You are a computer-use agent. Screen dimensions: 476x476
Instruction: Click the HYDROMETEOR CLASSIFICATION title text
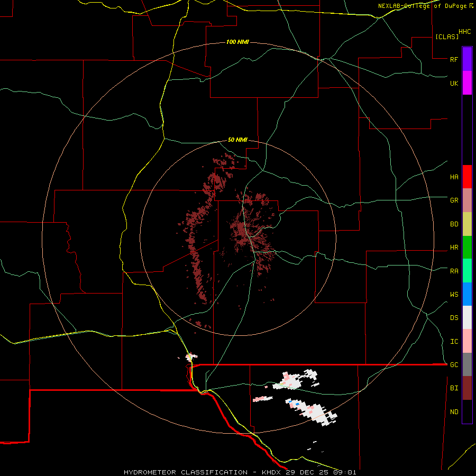tap(186, 472)
